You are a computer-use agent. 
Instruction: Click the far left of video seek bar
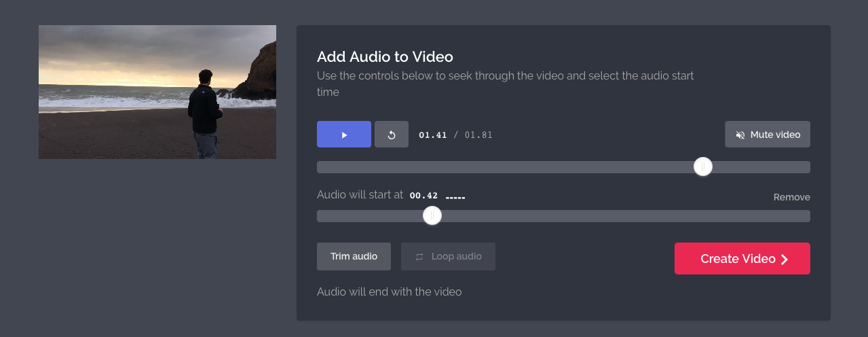[x=320, y=167]
